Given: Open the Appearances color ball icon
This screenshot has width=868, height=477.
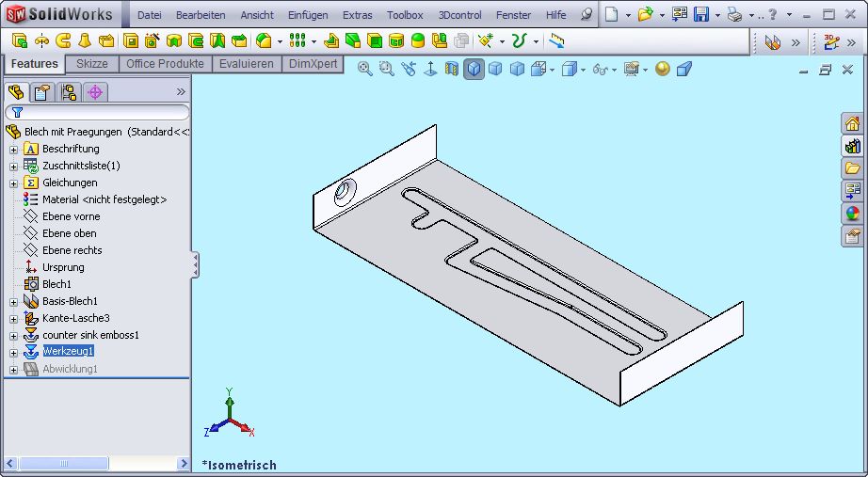Looking at the screenshot, I should point(852,214).
